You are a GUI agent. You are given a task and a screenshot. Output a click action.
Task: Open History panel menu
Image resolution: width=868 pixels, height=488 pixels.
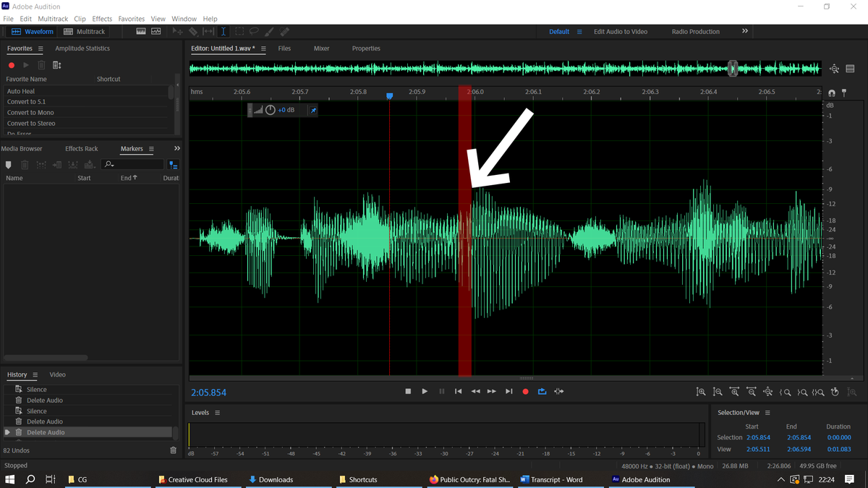point(35,374)
